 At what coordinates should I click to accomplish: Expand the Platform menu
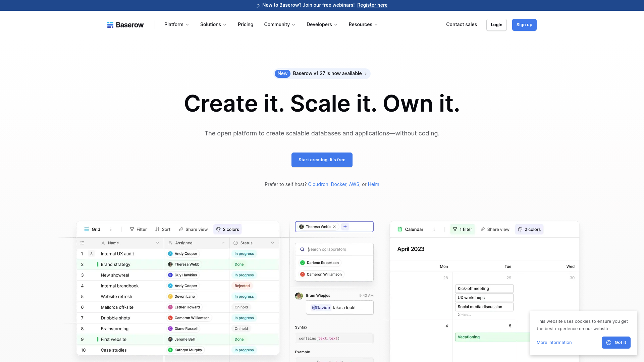coord(176,24)
